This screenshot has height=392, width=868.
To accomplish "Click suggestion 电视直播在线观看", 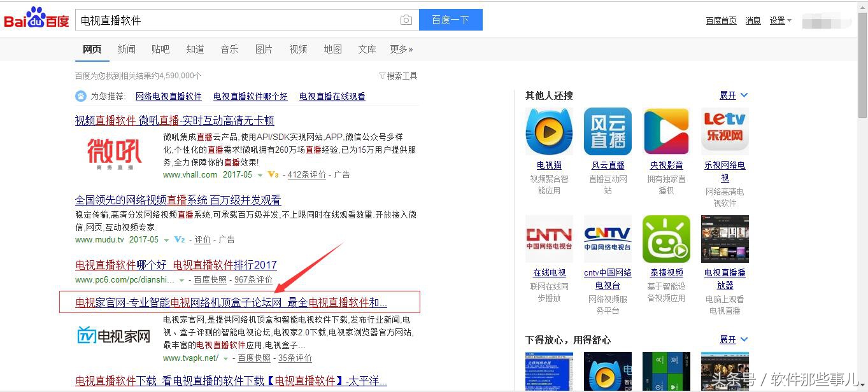I will pos(332,96).
